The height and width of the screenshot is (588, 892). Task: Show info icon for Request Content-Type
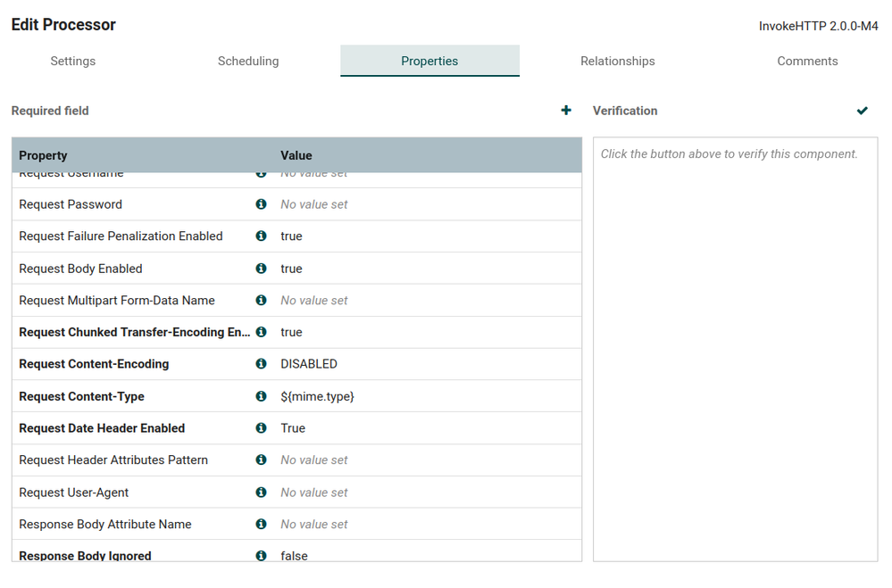(261, 396)
